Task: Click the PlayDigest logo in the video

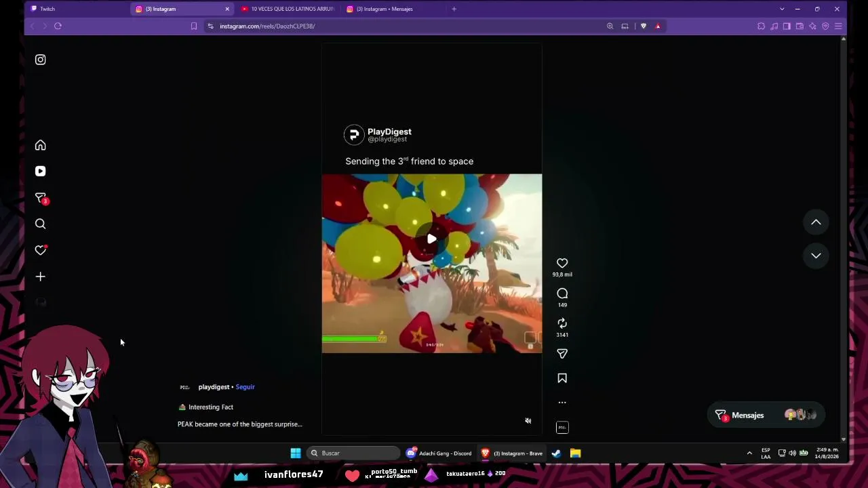Action: click(354, 135)
